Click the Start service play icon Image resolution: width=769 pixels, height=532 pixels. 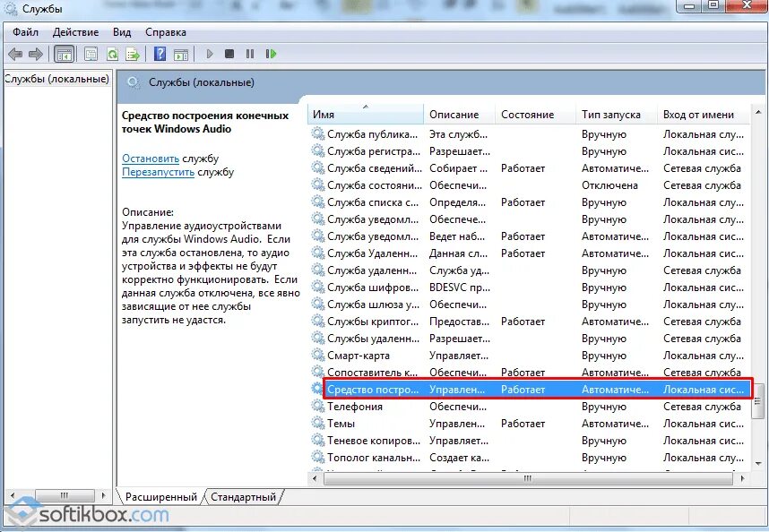[210, 54]
